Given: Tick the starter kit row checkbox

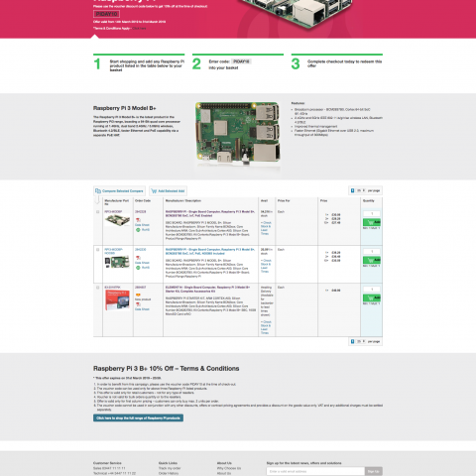Looking at the screenshot, I should click(97, 288).
